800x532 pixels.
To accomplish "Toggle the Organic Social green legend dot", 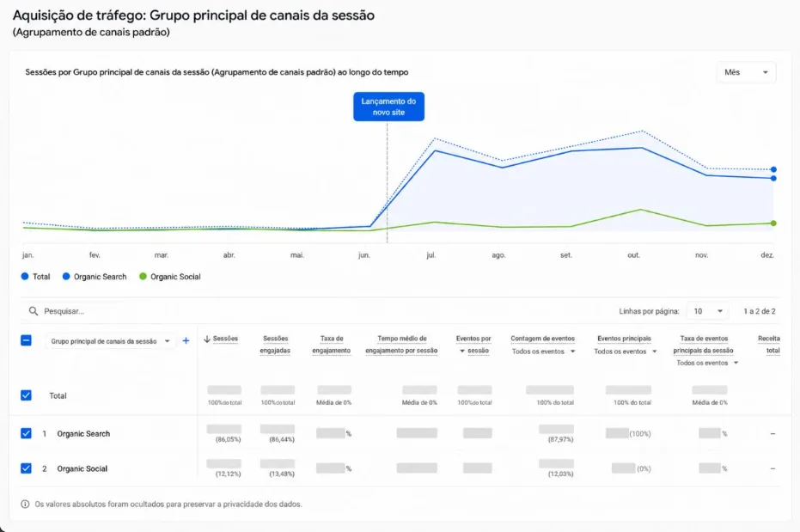I will [143, 277].
